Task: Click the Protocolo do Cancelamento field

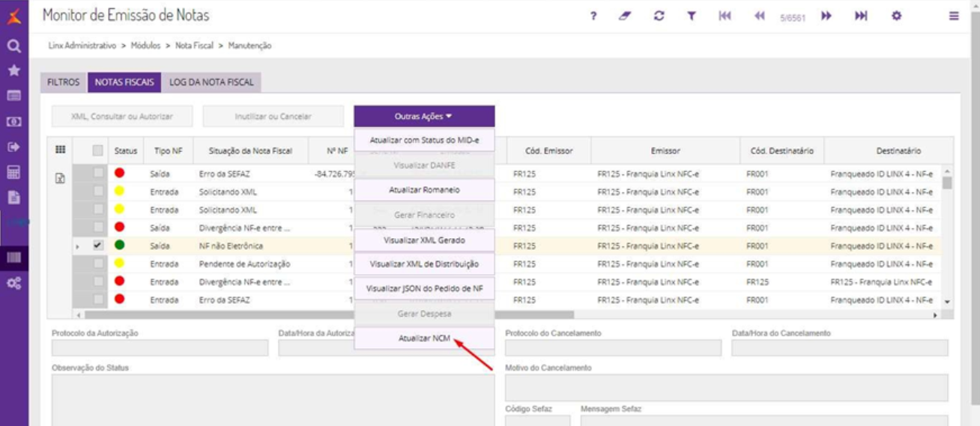Action: tap(613, 347)
